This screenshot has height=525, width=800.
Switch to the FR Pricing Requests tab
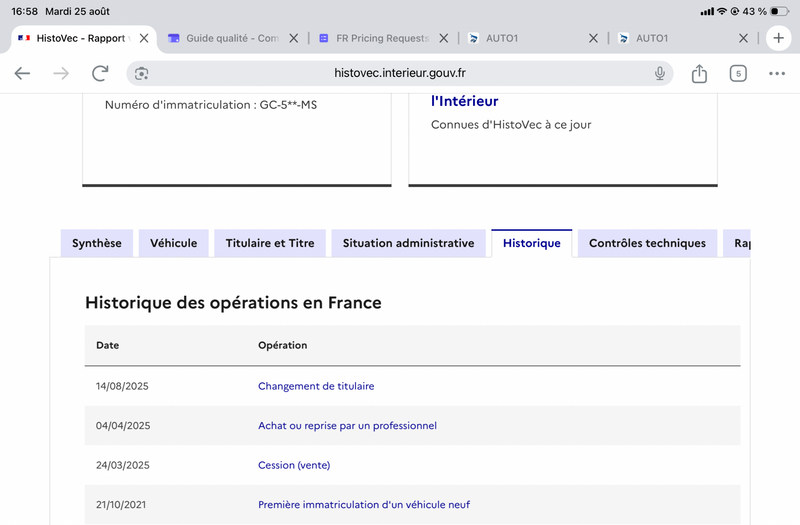[377, 38]
